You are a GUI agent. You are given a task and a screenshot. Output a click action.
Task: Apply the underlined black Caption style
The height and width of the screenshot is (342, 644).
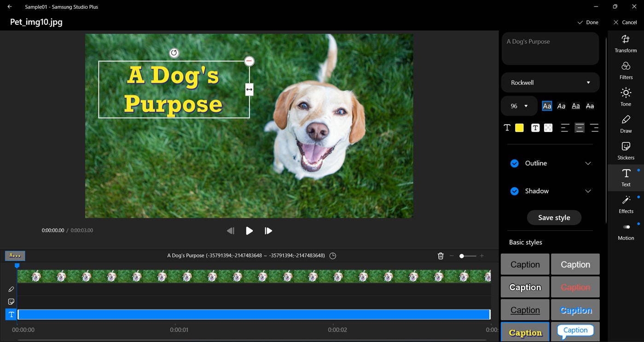[x=525, y=310]
